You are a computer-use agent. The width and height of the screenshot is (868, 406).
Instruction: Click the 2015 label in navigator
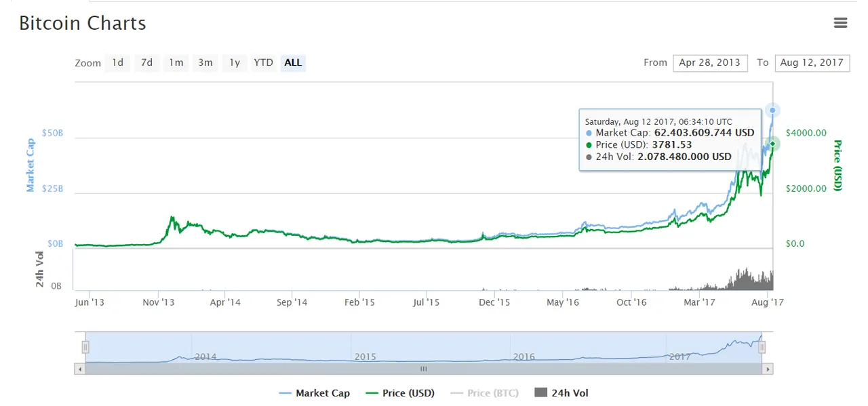365,357
